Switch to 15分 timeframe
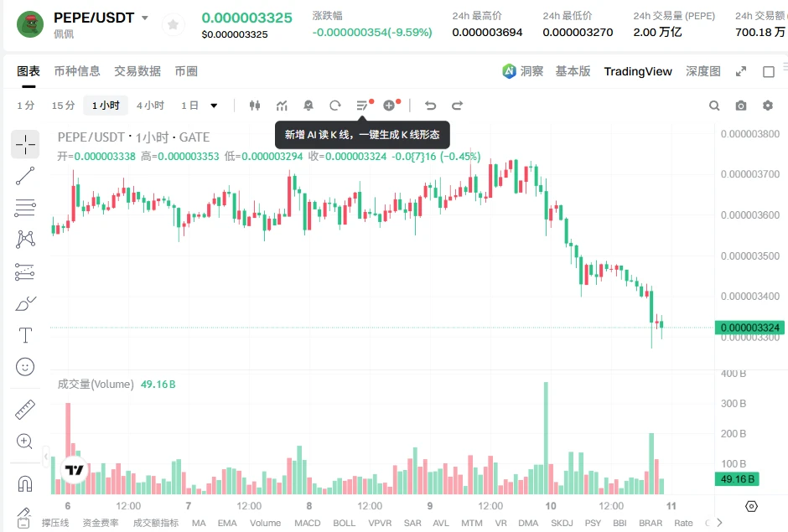788x532 pixels. [64, 106]
